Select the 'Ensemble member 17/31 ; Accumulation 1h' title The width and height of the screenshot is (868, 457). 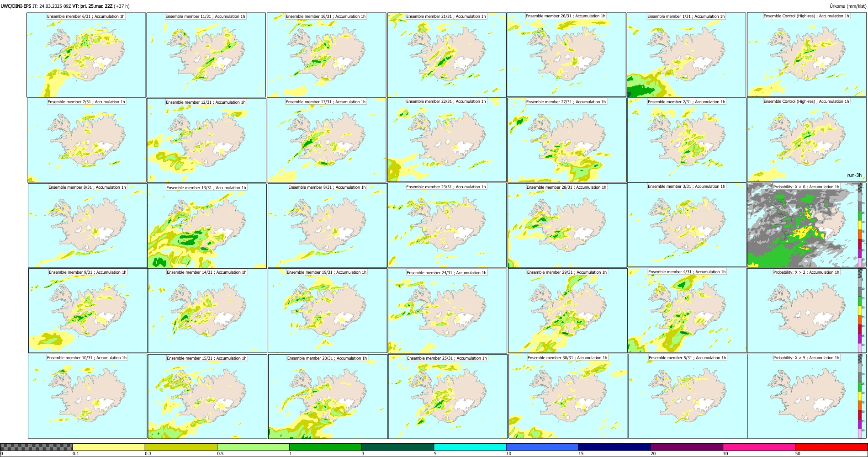point(326,102)
